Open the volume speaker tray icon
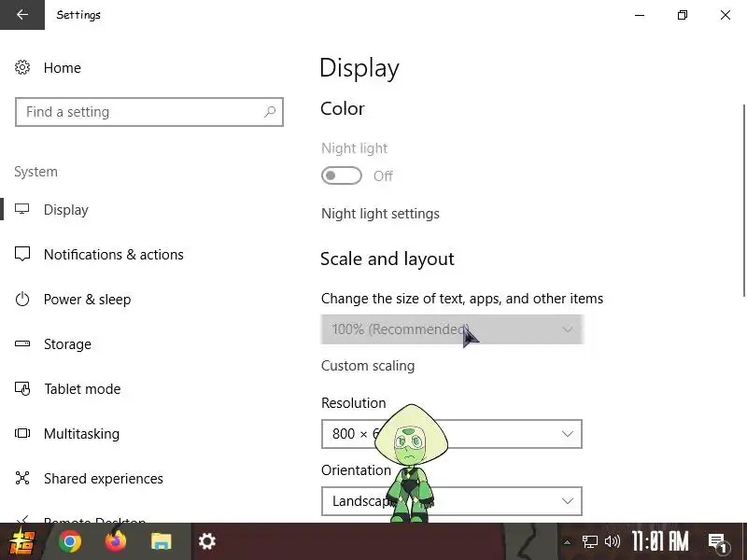This screenshot has height=560, width=747. [613, 542]
